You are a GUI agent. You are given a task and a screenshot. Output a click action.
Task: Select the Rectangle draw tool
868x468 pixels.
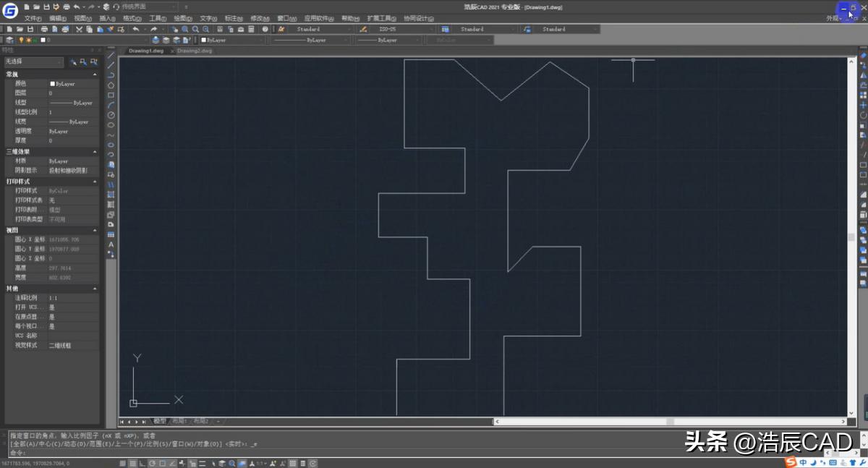(111, 95)
